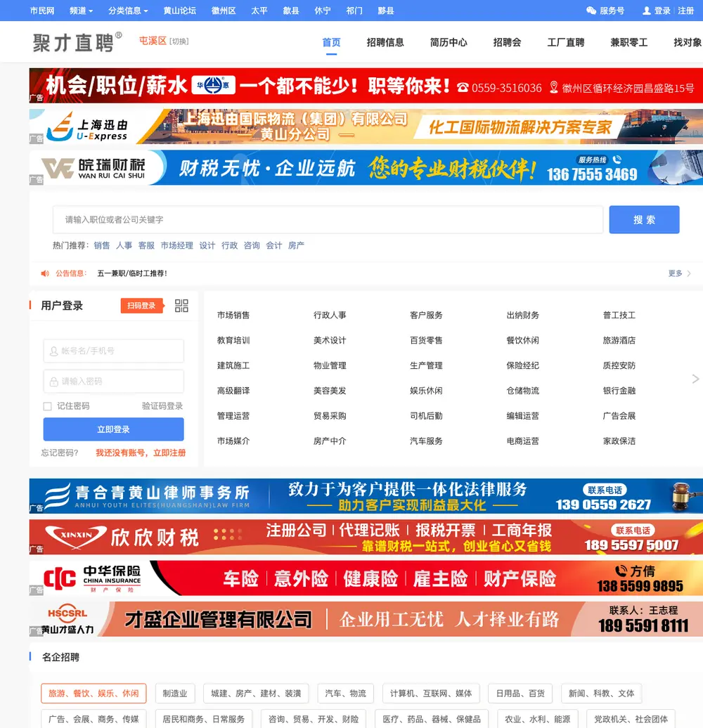Open 市民网 in top bar

(41, 11)
